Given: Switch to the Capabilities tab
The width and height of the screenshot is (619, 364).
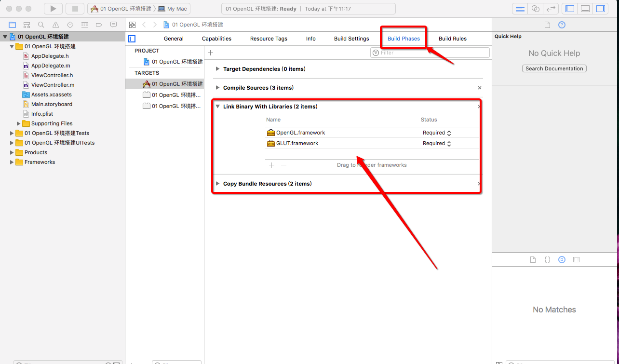Looking at the screenshot, I should (x=216, y=39).
